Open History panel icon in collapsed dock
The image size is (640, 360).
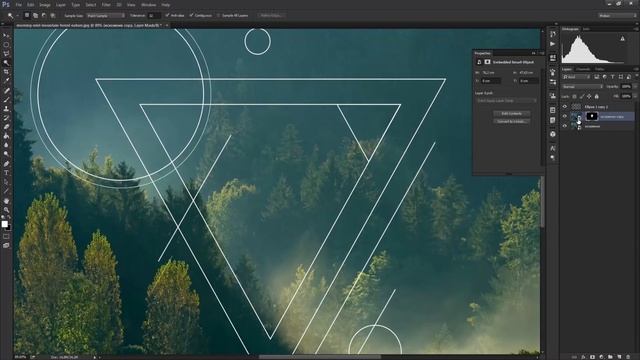pos(553,34)
